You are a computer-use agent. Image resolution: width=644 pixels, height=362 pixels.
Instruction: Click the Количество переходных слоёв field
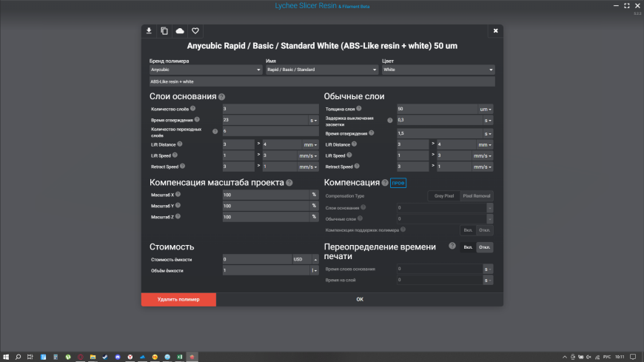(270, 131)
